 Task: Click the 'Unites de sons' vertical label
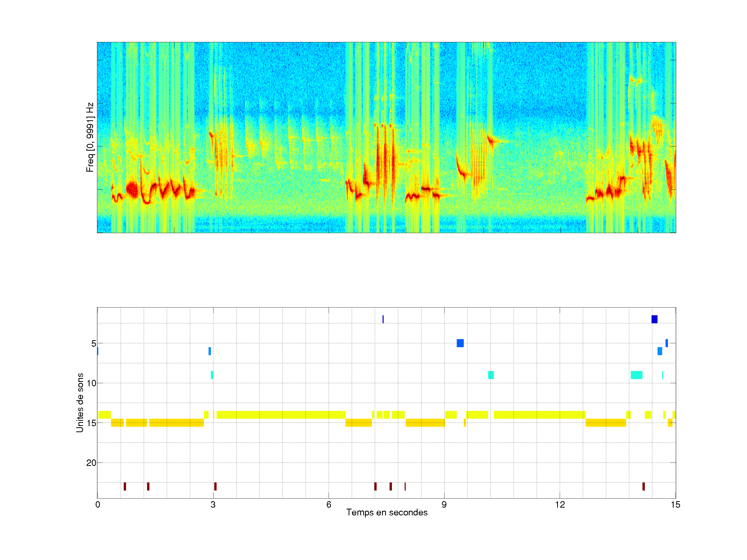(80, 402)
